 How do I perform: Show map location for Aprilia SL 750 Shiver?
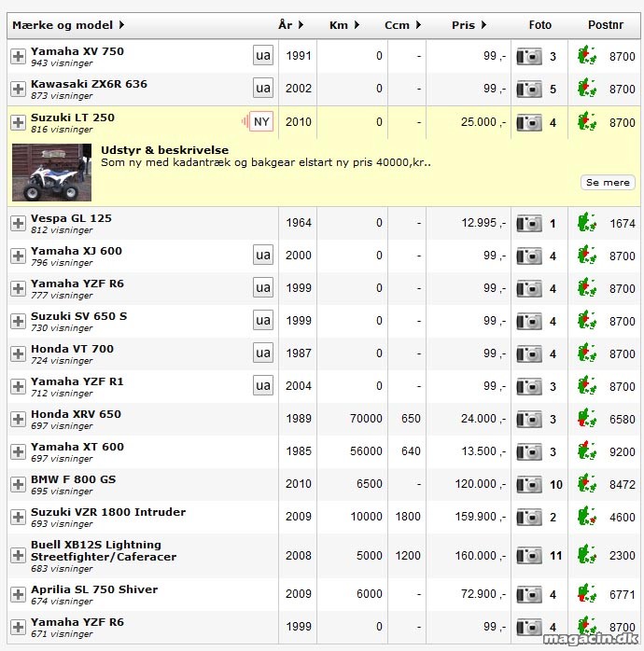click(587, 594)
